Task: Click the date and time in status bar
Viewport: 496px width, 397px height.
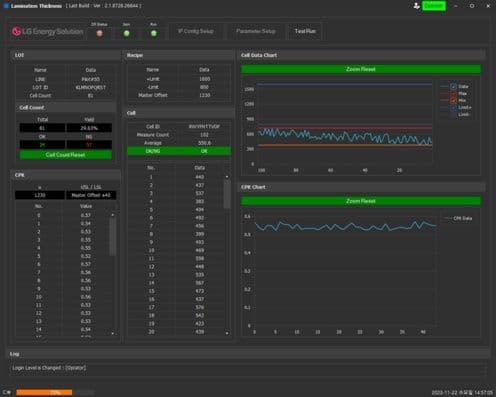Action: point(462,392)
